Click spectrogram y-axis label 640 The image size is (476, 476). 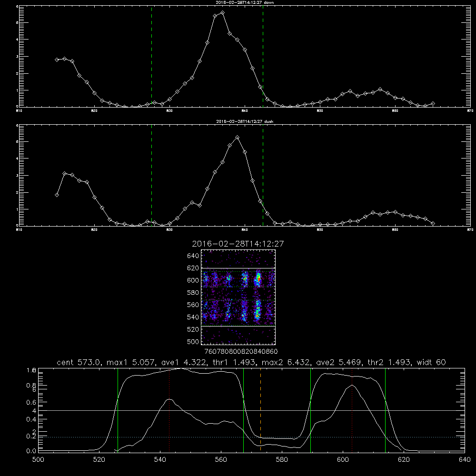193,256
